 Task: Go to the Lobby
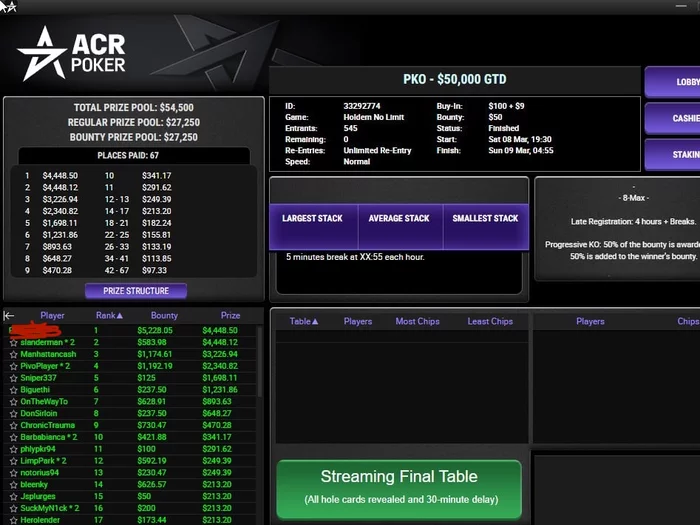(x=673, y=82)
